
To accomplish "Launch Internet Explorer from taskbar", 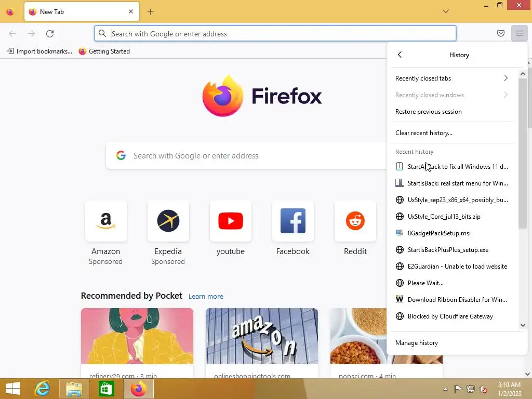I will tap(43, 389).
